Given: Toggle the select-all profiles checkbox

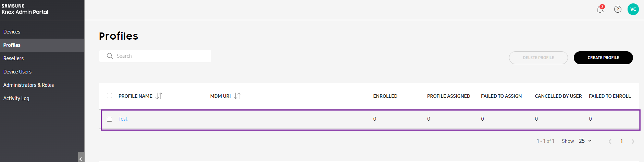Looking at the screenshot, I should click(110, 96).
